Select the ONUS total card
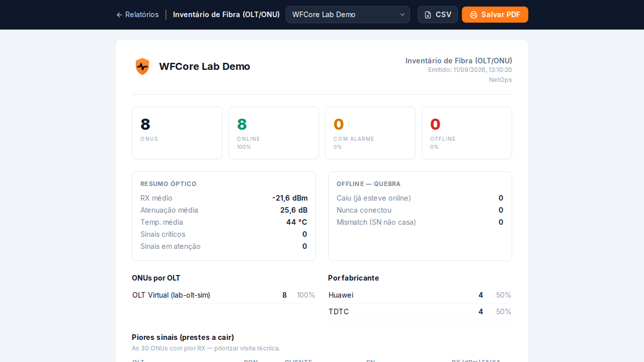Screen dimensions: 644x362 coord(177,133)
